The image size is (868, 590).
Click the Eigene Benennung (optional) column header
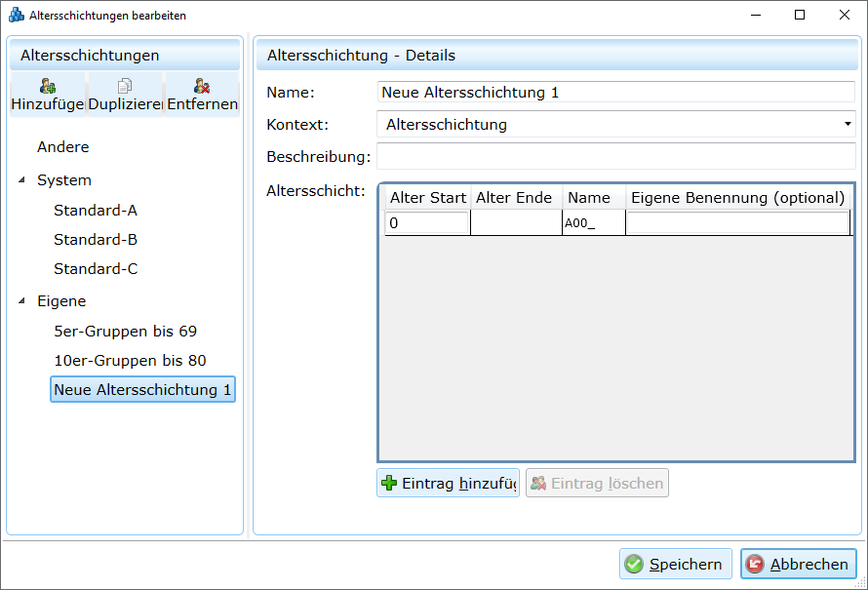click(737, 198)
